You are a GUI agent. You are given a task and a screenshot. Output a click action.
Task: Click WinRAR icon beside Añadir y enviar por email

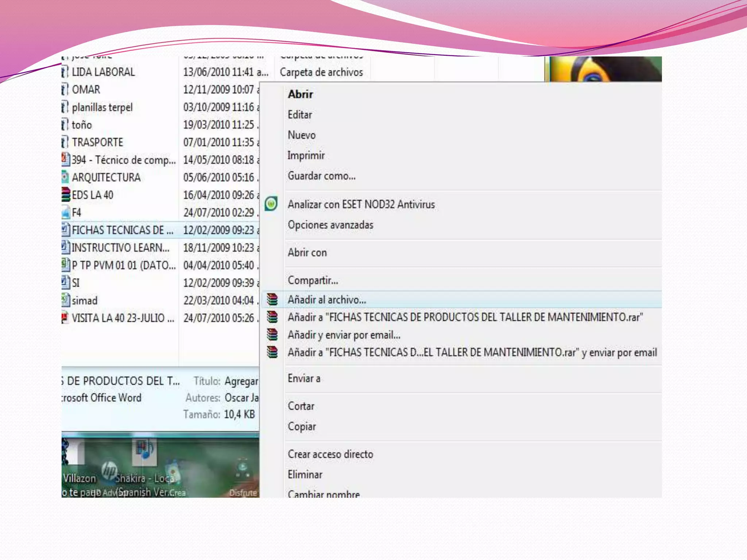tap(272, 335)
